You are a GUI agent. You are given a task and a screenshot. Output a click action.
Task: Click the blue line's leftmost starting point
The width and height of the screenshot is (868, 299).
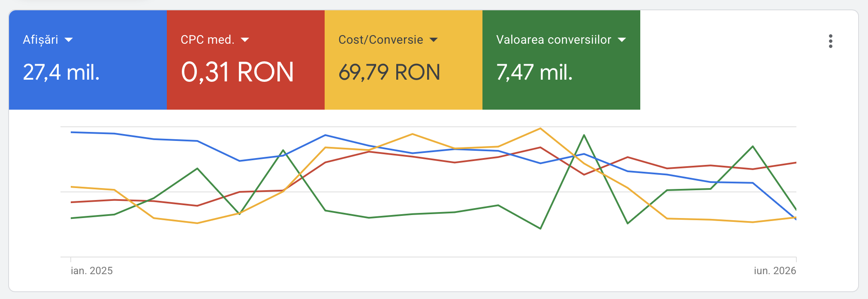(x=71, y=132)
